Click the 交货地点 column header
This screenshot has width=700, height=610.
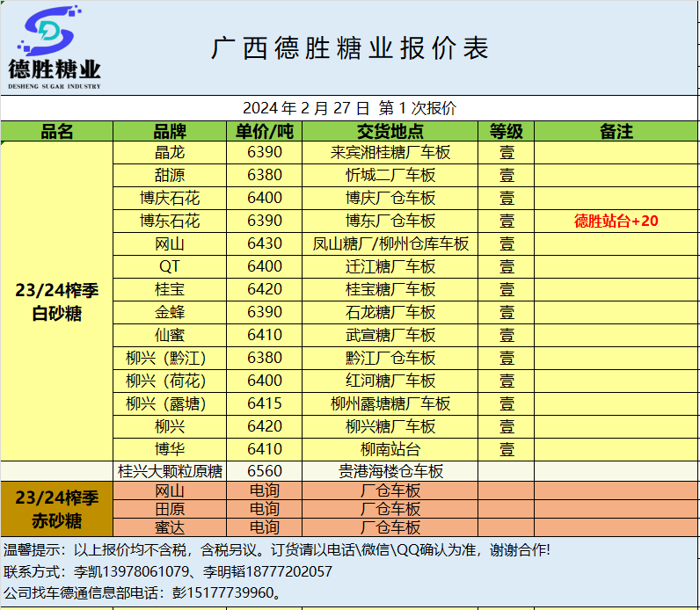click(x=390, y=132)
